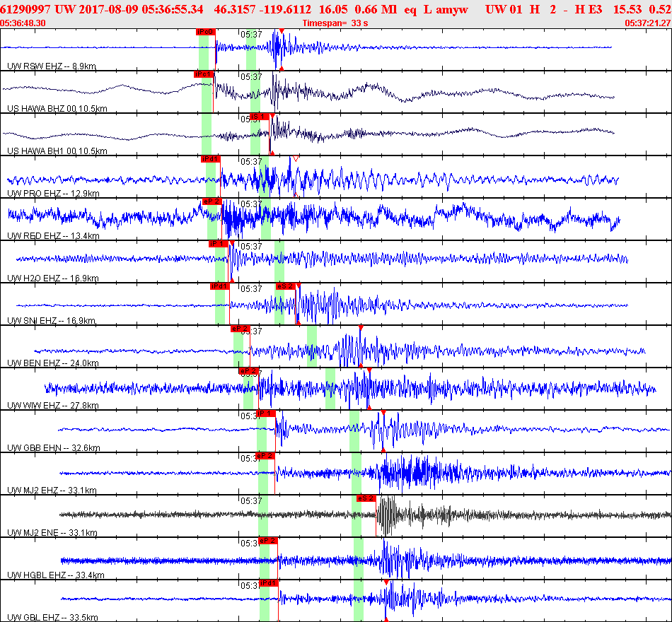This screenshot has width=672, height=622.
Task: Select the 05:37 time tick on H2O trace
Action: [251, 247]
